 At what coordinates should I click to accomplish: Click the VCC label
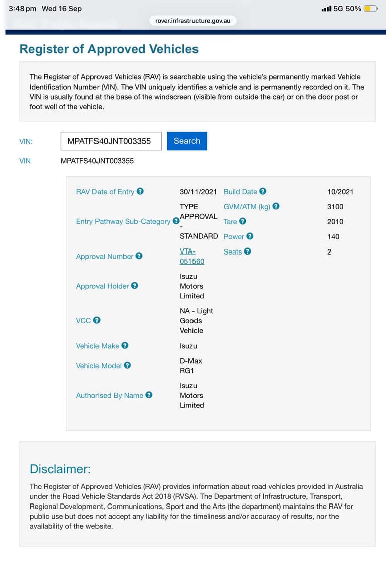(83, 320)
